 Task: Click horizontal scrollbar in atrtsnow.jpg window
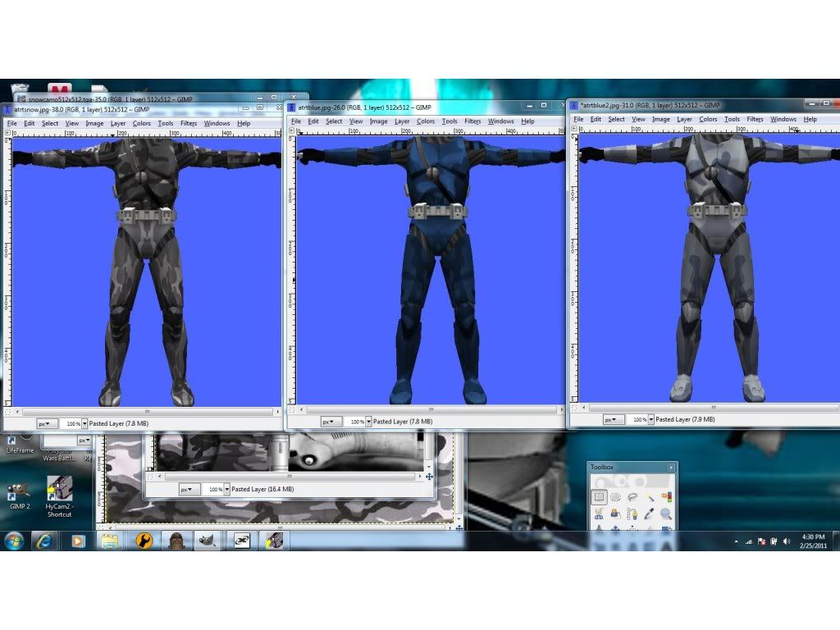click(x=148, y=412)
